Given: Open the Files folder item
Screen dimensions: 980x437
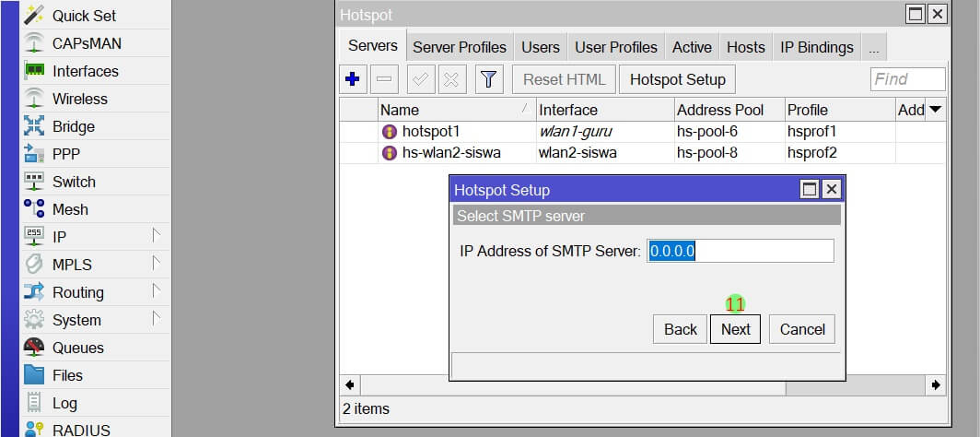Looking at the screenshot, I should click(67, 375).
